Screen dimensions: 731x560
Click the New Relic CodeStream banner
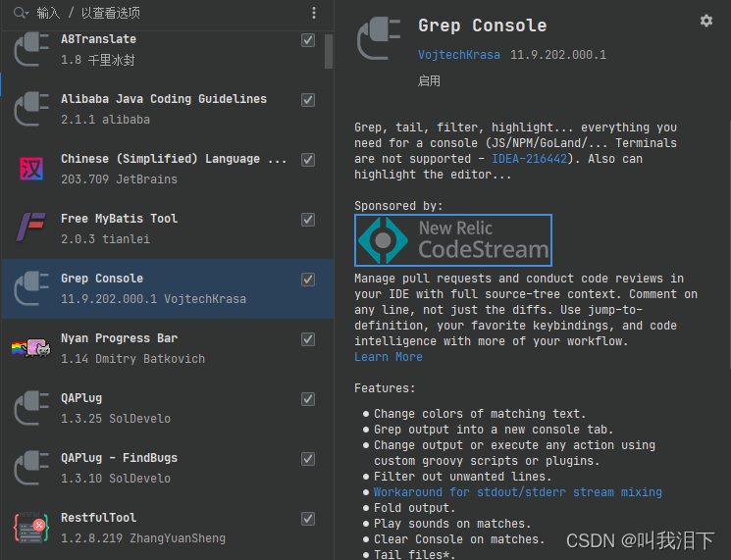click(x=453, y=240)
